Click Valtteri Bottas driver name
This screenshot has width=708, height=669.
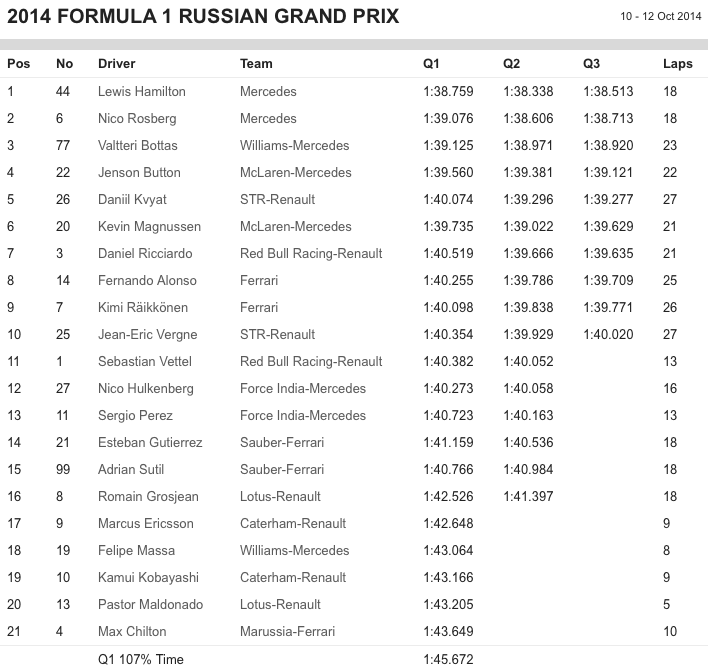click(x=138, y=145)
